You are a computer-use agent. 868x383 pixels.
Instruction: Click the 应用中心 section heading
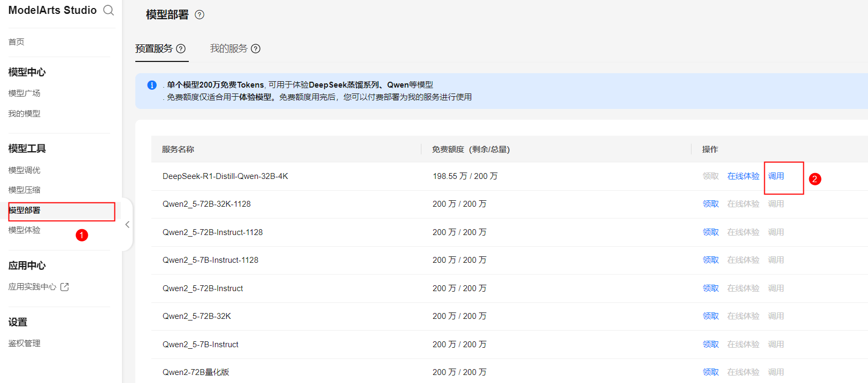click(27, 265)
